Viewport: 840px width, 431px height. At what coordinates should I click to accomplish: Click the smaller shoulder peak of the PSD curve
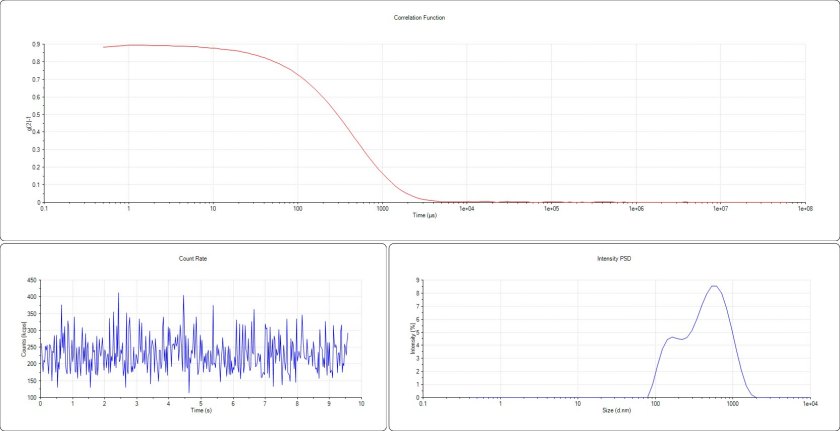[x=672, y=337]
